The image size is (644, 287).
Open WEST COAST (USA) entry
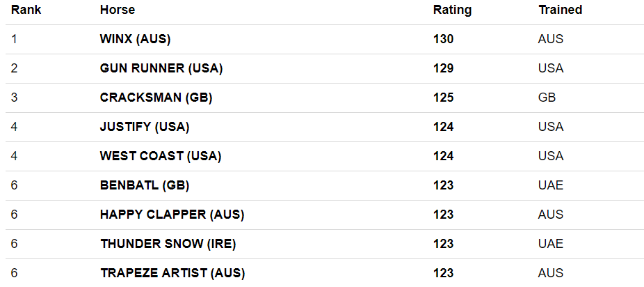click(x=161, y=156)
